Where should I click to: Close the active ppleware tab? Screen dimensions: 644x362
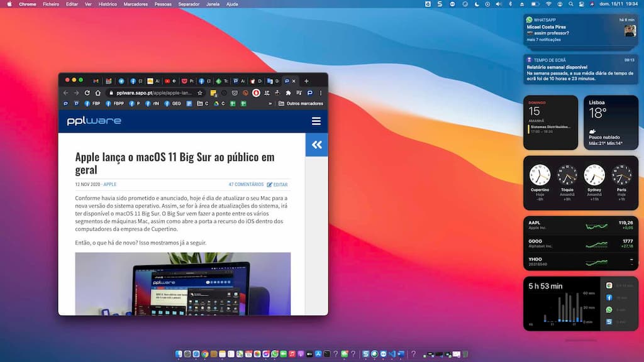pyautogui.click(x=294, y=81)
